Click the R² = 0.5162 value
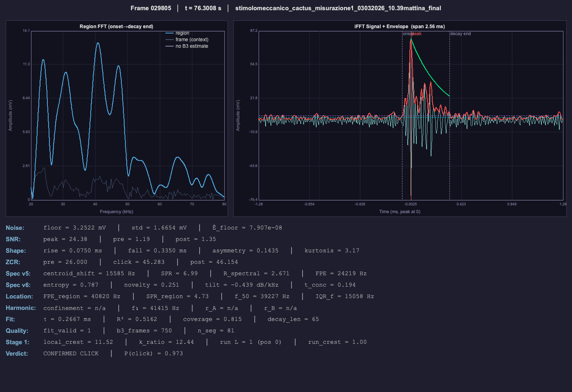 tap(137, 319)
